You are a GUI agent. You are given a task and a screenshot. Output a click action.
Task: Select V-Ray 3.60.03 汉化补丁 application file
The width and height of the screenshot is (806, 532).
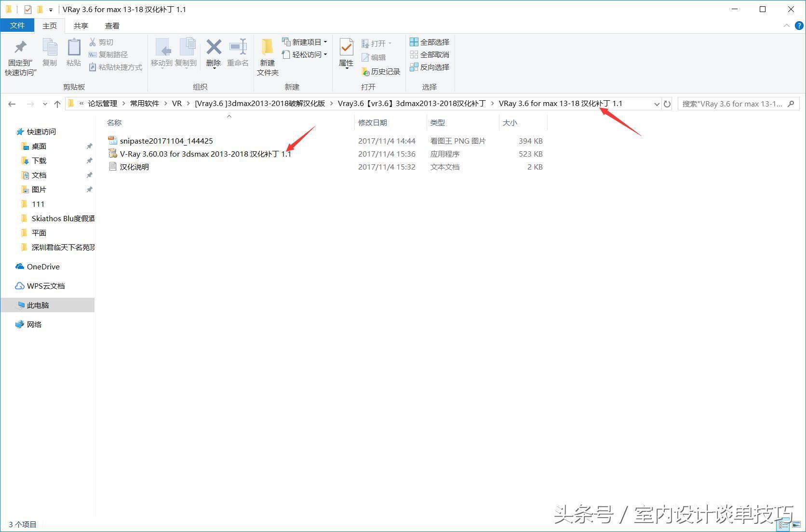pyautogui.click(x=205, y=154)
